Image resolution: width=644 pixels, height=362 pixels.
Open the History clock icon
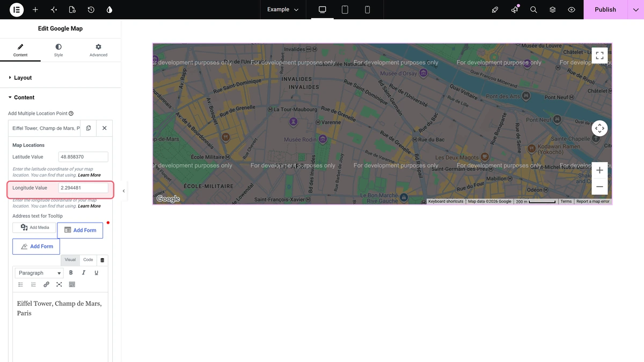pos(91,10)
